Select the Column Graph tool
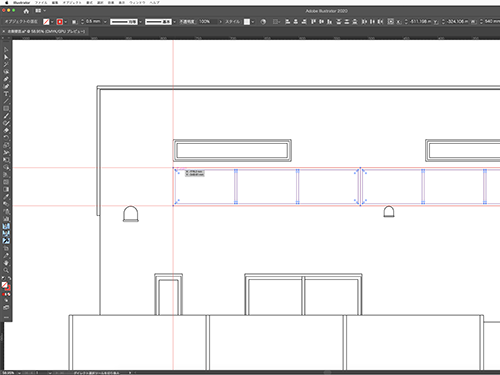 (6, 219)
